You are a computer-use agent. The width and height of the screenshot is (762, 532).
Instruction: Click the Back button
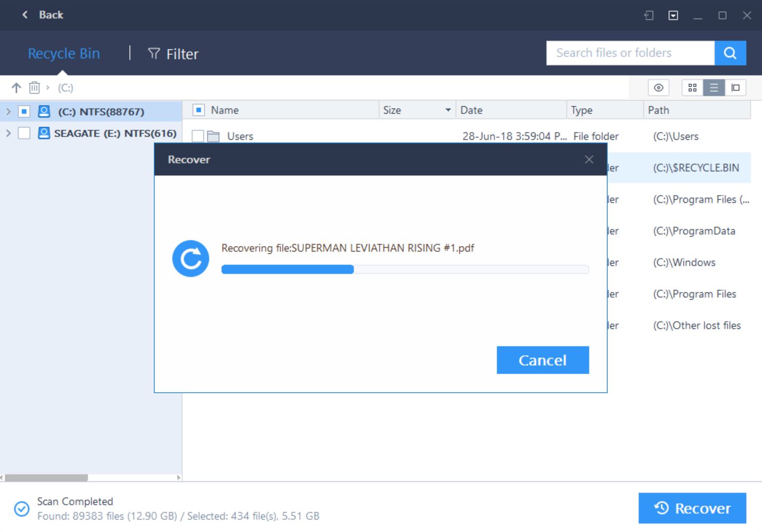coord(43,15)
